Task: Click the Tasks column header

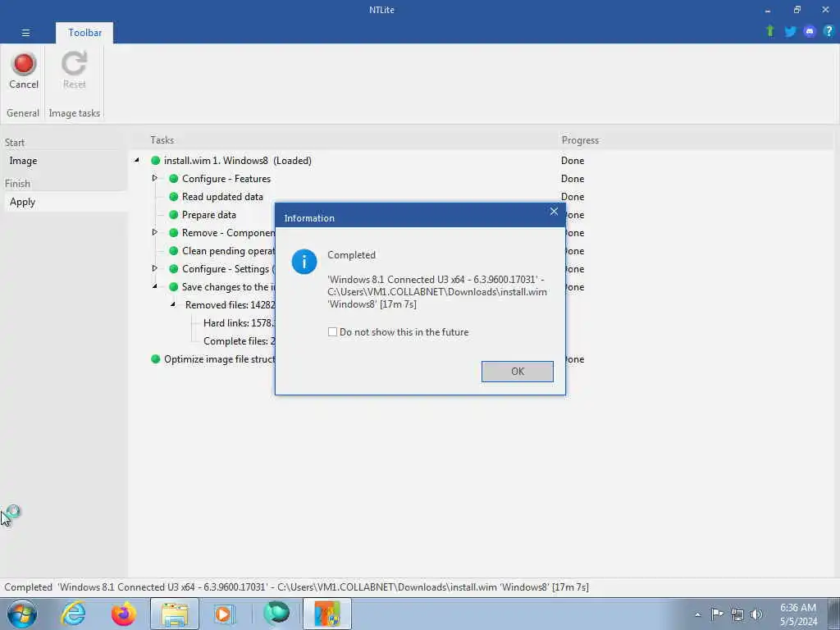Action: [162, 139]
